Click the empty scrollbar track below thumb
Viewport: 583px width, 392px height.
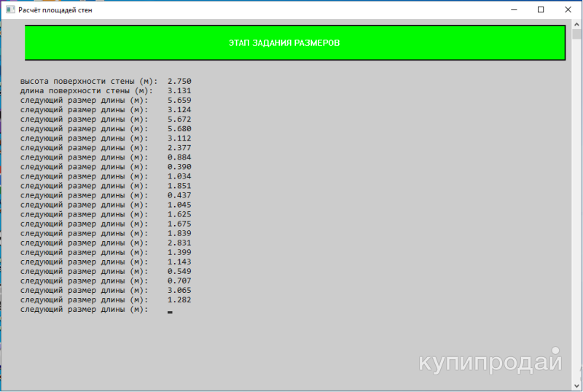576,219
